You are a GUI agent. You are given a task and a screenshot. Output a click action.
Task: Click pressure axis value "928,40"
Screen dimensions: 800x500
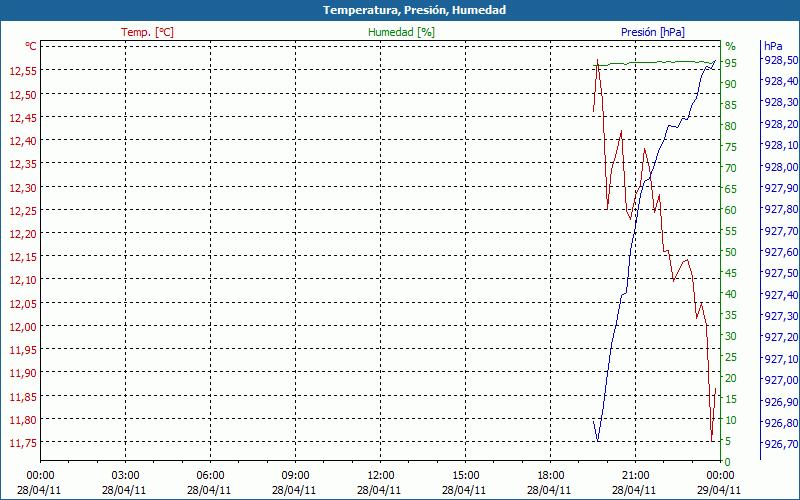click(781, 81)
